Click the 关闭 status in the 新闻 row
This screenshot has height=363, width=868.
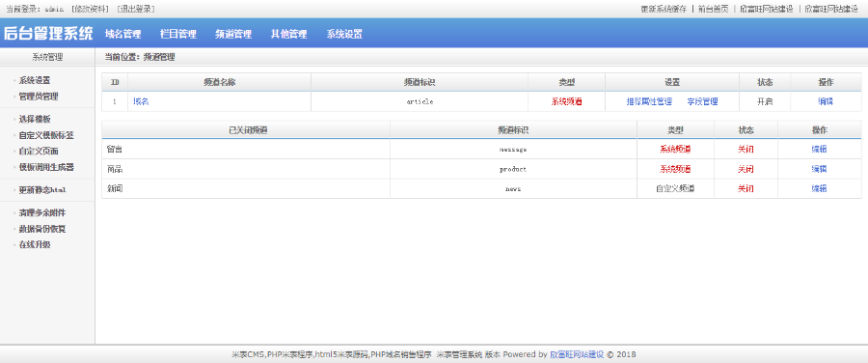[x=746, y=188]
